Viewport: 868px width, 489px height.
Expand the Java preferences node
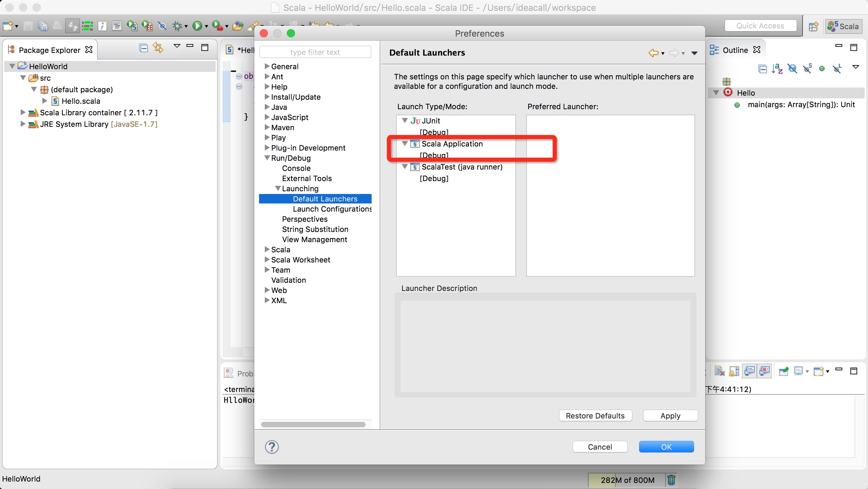[267, 107]
